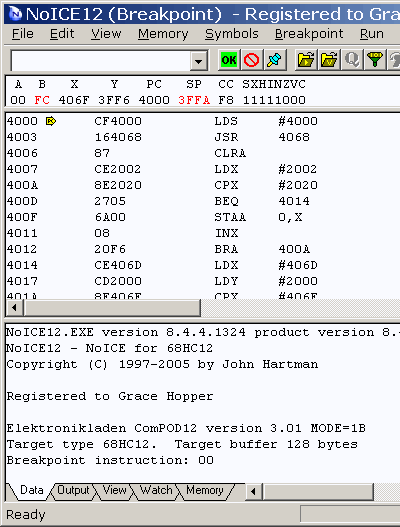Expand the command combo box dropdown arrow
The width and height of the screenshot is (400, 527).
[199, 61]
